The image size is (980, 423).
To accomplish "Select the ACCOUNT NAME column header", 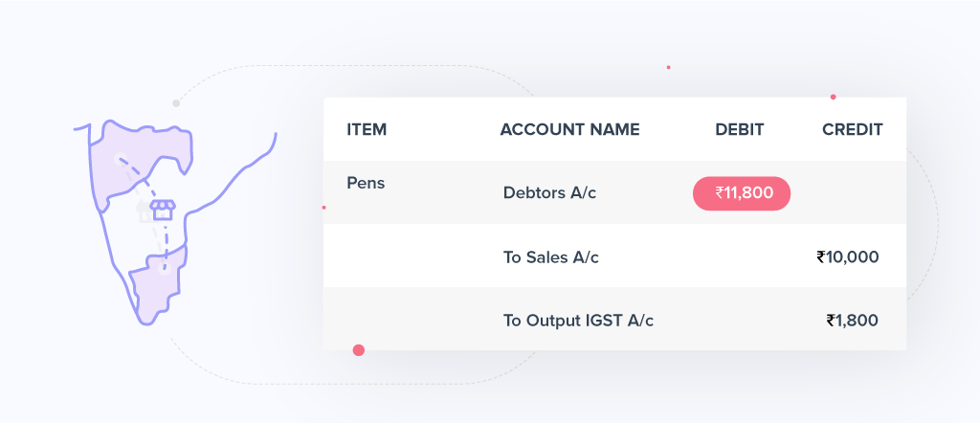I will point(569,129).
